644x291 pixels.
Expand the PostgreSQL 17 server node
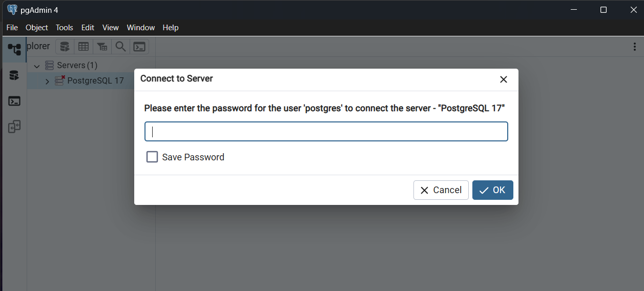(47, 81)
